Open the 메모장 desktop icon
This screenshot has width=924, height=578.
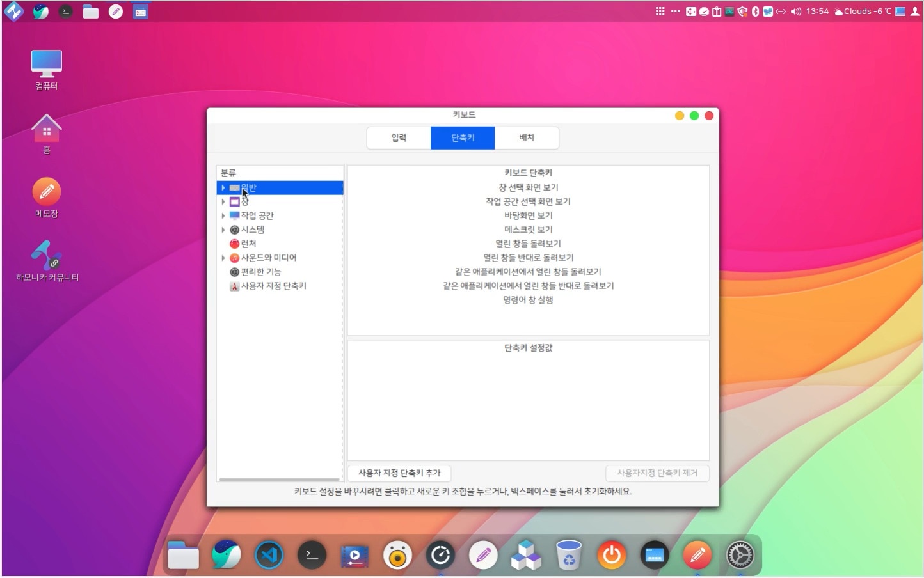tap(47, 192)
